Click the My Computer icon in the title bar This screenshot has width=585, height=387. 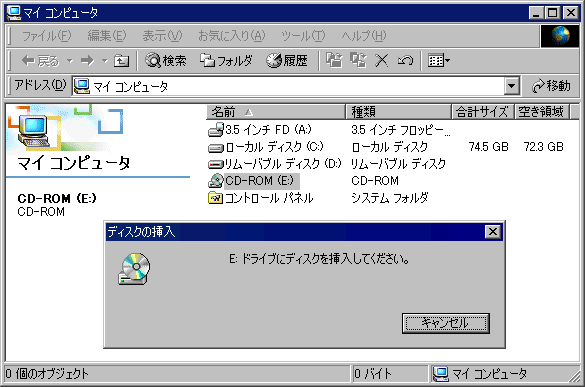coord(14,13)
